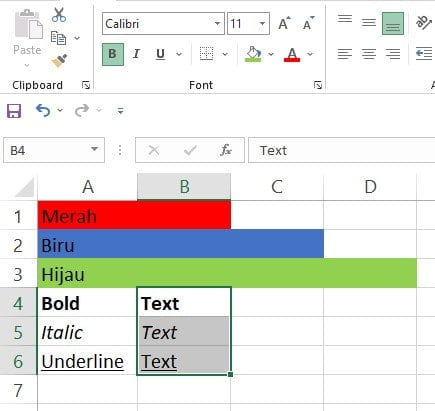The width and height of the screenshot is (435, 411).
Task: Apply red font color
Action: coord(292,54)
